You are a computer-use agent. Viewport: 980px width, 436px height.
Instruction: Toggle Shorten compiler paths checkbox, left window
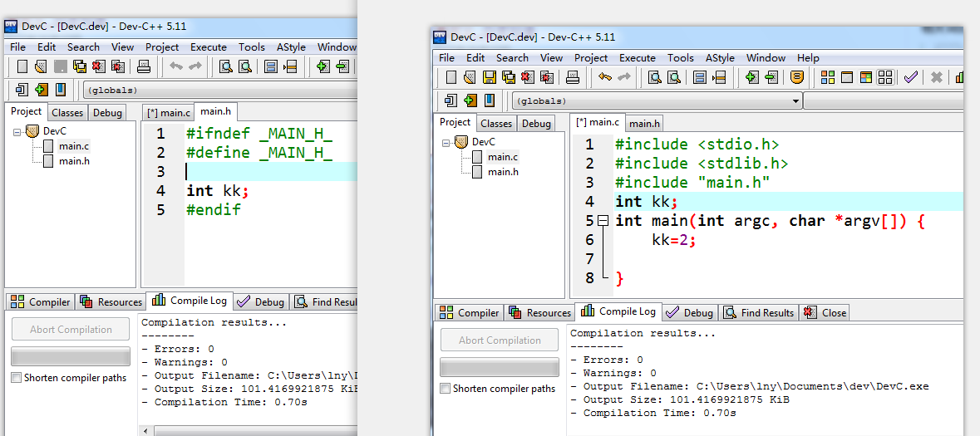pyautogui.click(x=17, y=378)
